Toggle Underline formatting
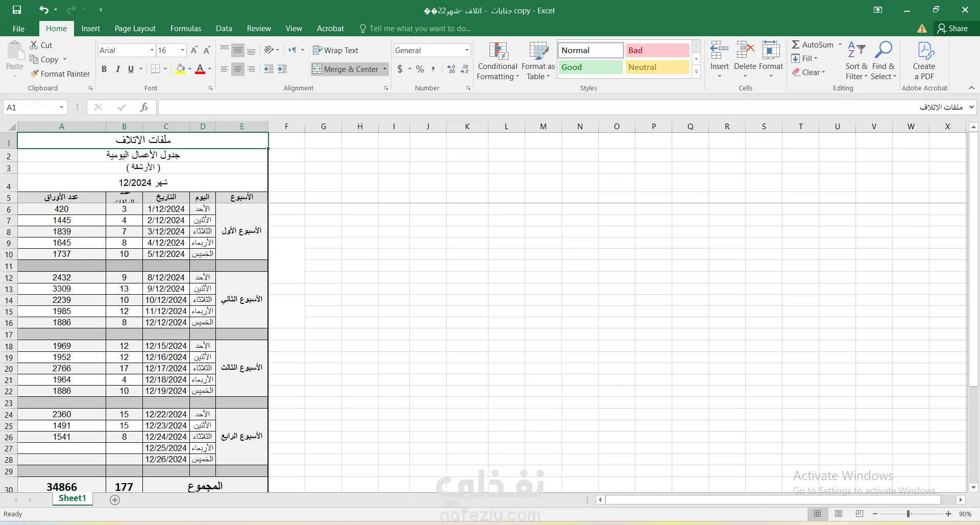980x525 pixels. [x=131, y=69]
